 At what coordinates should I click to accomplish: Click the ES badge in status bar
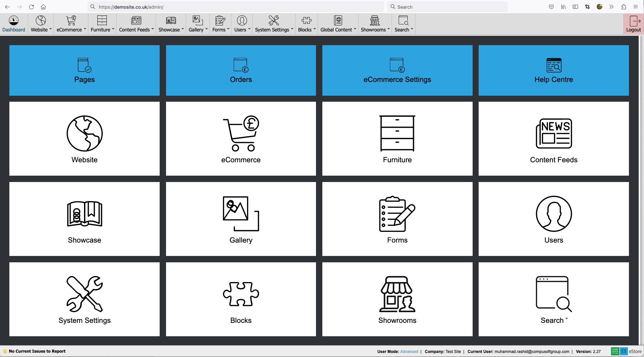(x=624, y=351)
